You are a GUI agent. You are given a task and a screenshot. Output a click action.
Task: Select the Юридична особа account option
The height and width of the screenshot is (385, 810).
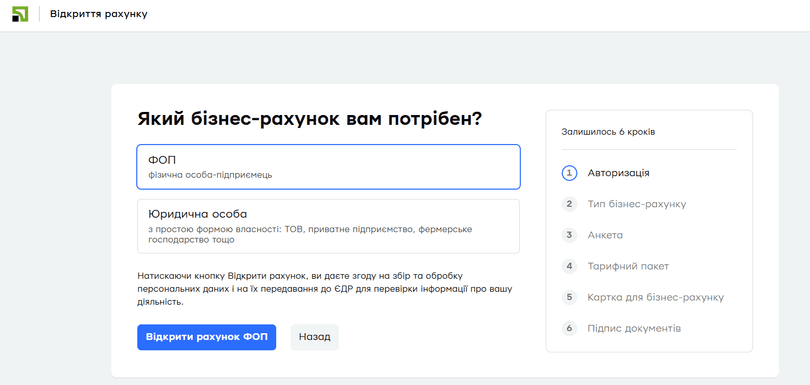pos(328,226)
